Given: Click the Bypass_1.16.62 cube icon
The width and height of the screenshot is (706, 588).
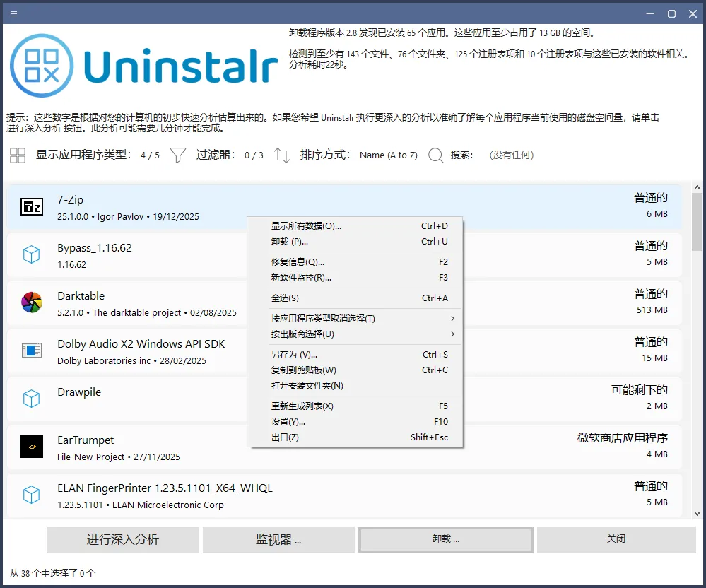Looking at the screenshot, I should [x=32, y=255].
